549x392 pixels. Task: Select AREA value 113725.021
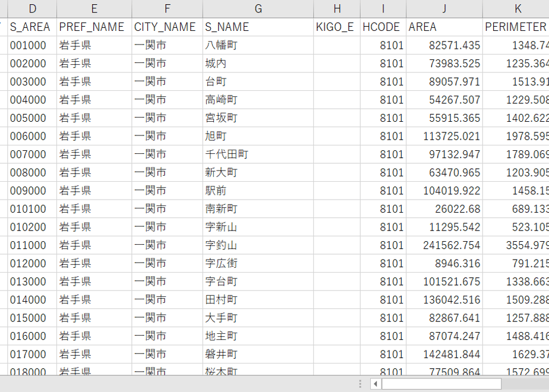point(444,136)
